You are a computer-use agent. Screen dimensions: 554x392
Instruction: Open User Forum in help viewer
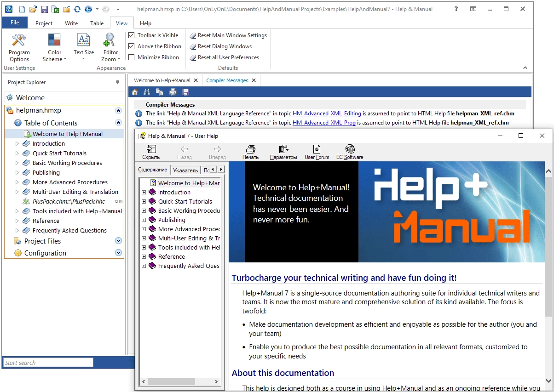point(317,153)
